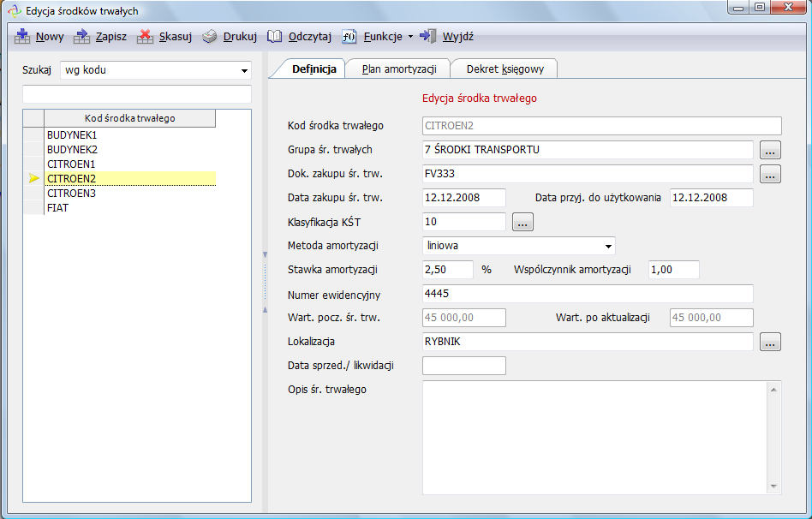Click the Wyjdź exit icon
The image size is (812, 519).
pyautogui.click(x=427, y=36)
